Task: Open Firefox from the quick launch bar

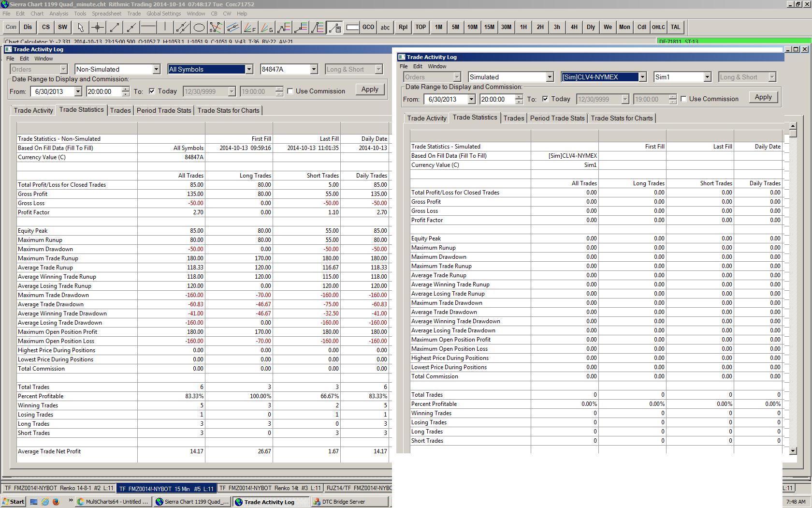Action: [x=56, y=502]
